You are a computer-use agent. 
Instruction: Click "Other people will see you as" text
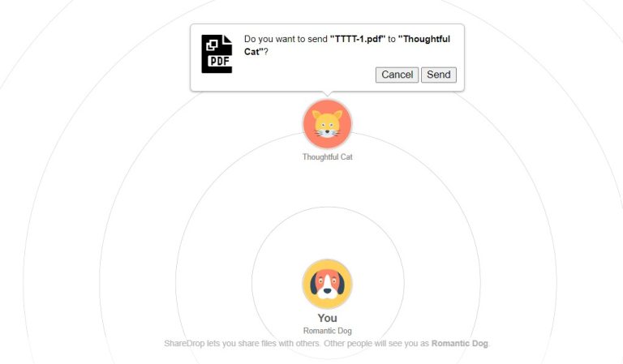coord(376,344)
